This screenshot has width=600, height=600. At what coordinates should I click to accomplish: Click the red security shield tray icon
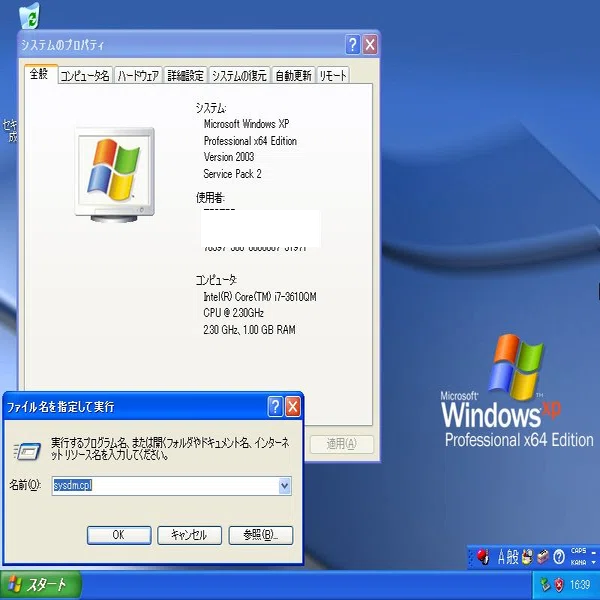coord(559,585)
